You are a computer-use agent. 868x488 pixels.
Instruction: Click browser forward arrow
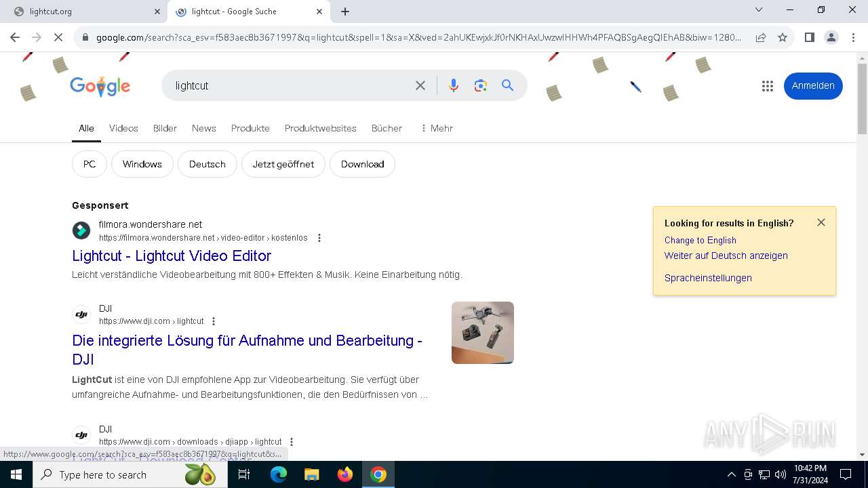tap(37, 37)
